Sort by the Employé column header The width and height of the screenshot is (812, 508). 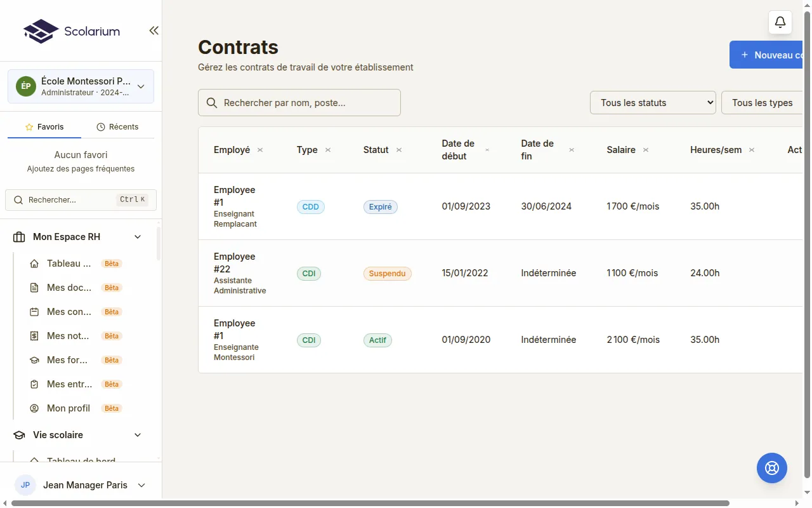232,150
